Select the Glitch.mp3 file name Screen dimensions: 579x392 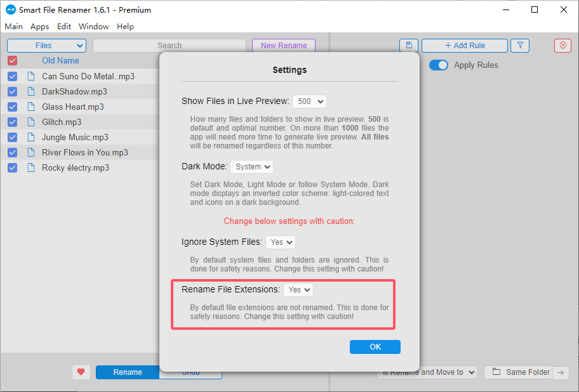(62, 122)
